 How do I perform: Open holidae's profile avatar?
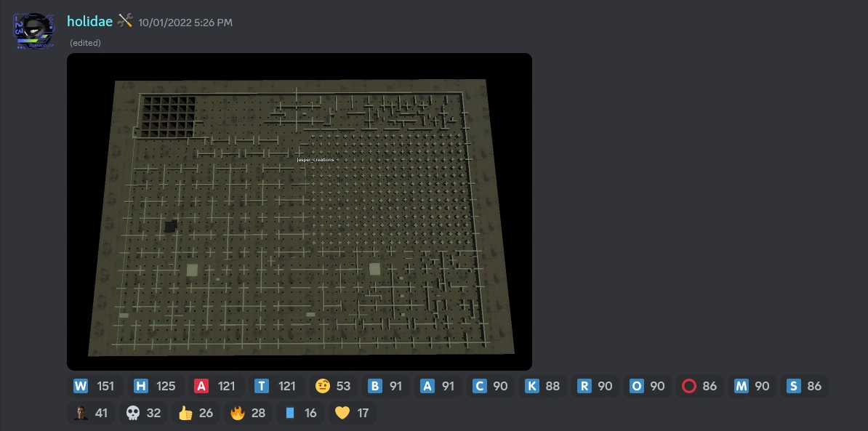pyautogui.click(x=33, y=31)
